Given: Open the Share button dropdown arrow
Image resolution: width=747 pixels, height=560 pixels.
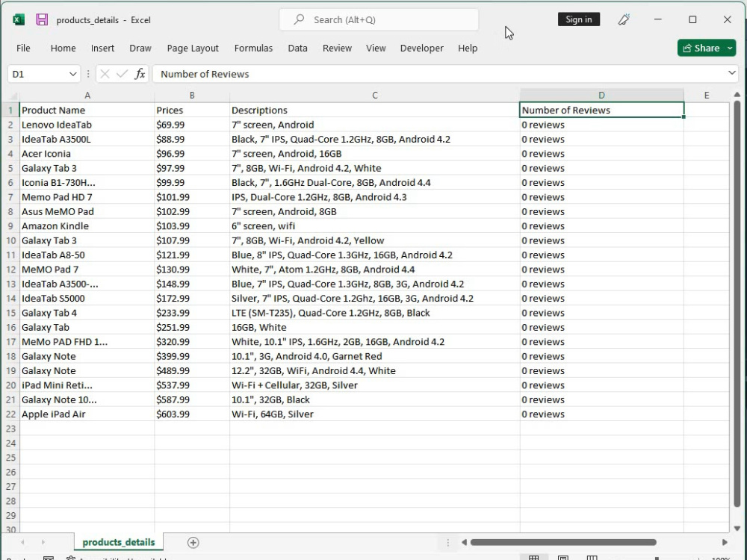Looking at the screenshot, I should (730, 48).
